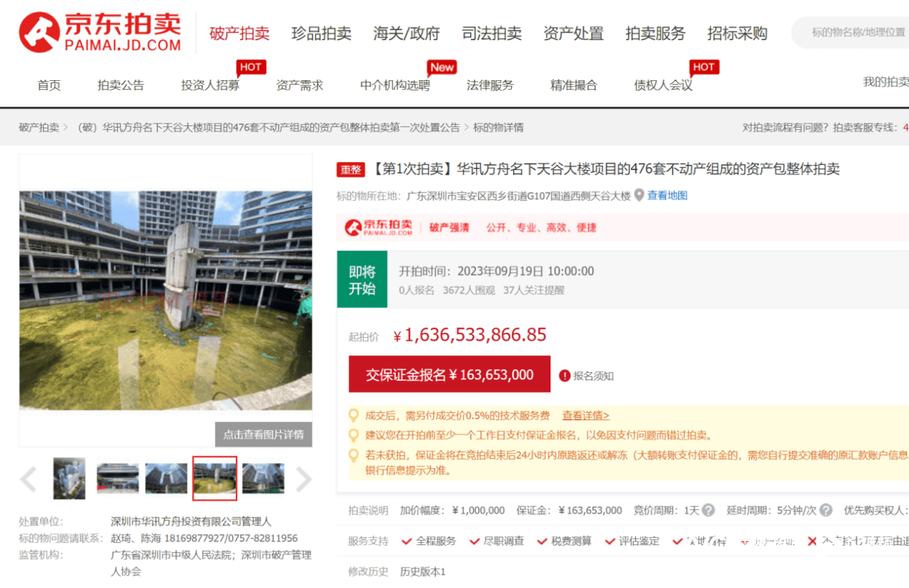Click the previous arrow in image gallery

coord(28,479)
